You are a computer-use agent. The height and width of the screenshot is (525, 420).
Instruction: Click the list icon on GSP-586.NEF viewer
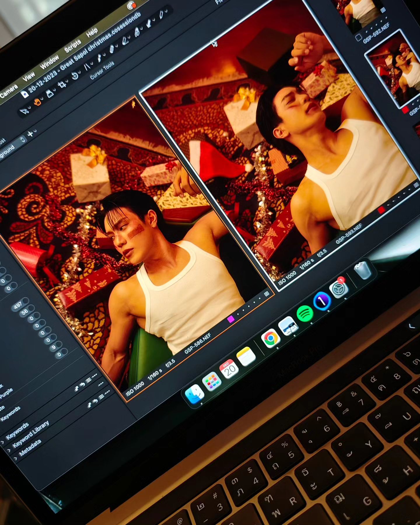click(267, 294)
